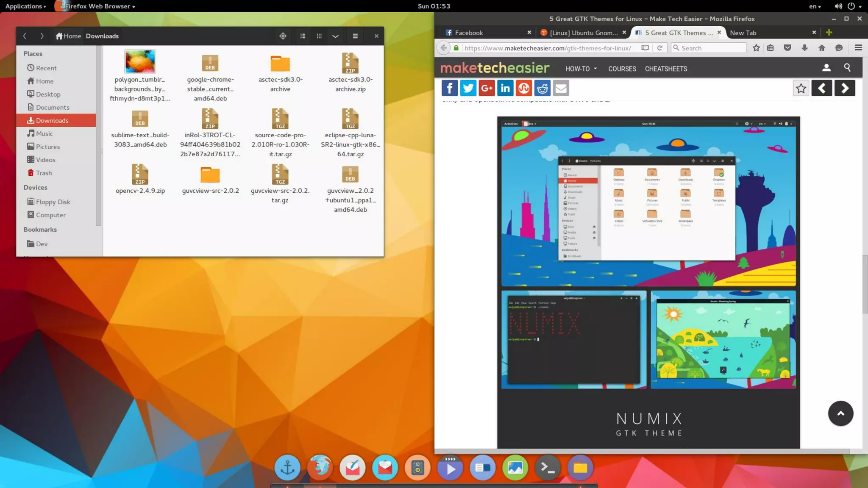The image size is (868, 488).
Task: Open user account icon on maketecheasier
Action: [x=826, y=67]
